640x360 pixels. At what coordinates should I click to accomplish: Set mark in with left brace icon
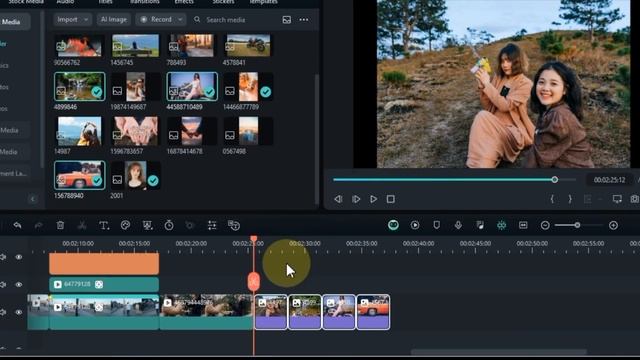click(x=552, y=199)
